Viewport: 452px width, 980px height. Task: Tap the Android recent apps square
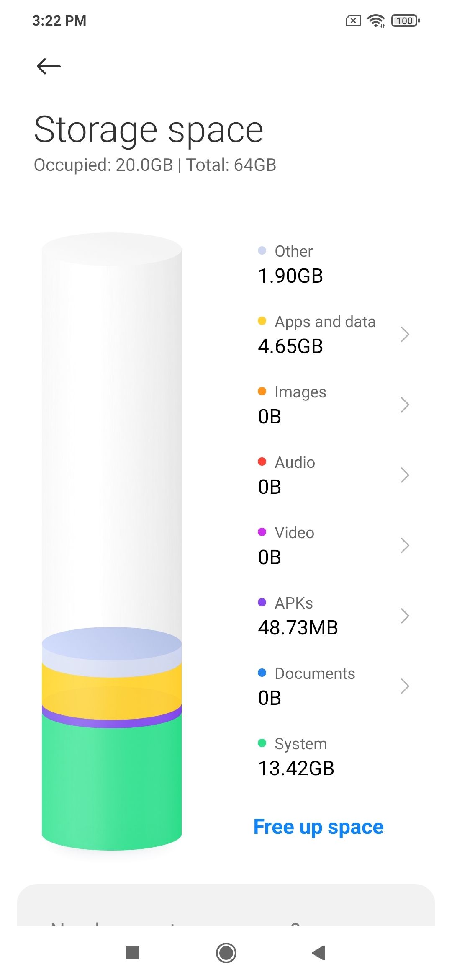[x=132, y=953]
